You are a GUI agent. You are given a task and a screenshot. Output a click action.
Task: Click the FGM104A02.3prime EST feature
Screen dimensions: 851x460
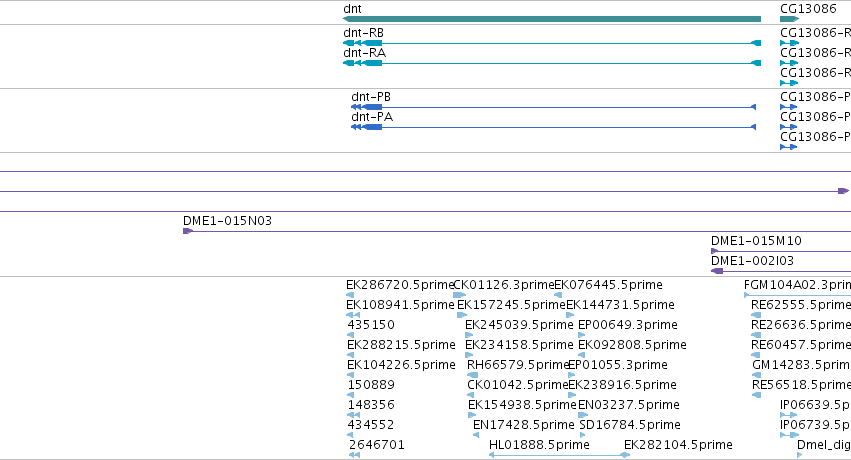click(797, 295)
